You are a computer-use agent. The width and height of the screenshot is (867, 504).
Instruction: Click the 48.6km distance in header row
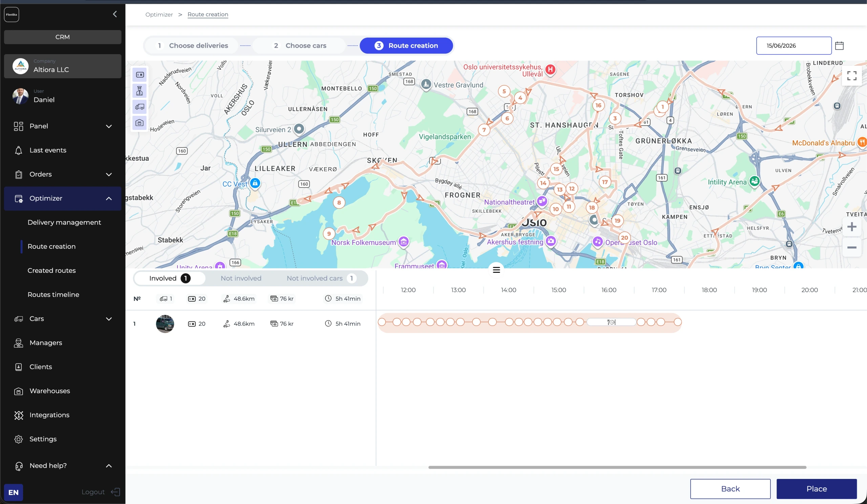pos(239,299)
